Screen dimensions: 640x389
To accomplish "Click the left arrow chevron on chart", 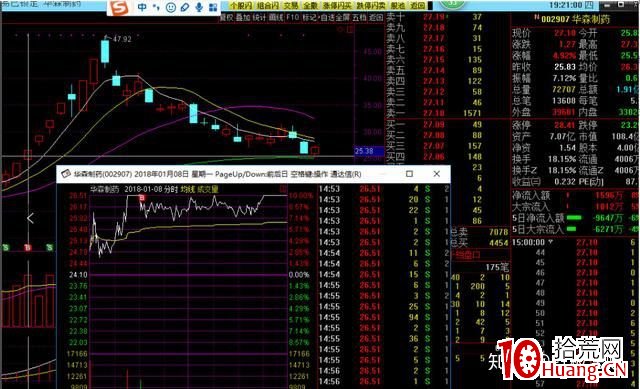I will click(30, 218).
